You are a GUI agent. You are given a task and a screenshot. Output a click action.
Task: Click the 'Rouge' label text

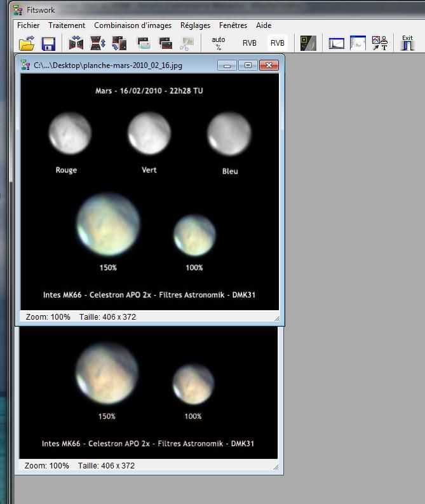point(66,170)
